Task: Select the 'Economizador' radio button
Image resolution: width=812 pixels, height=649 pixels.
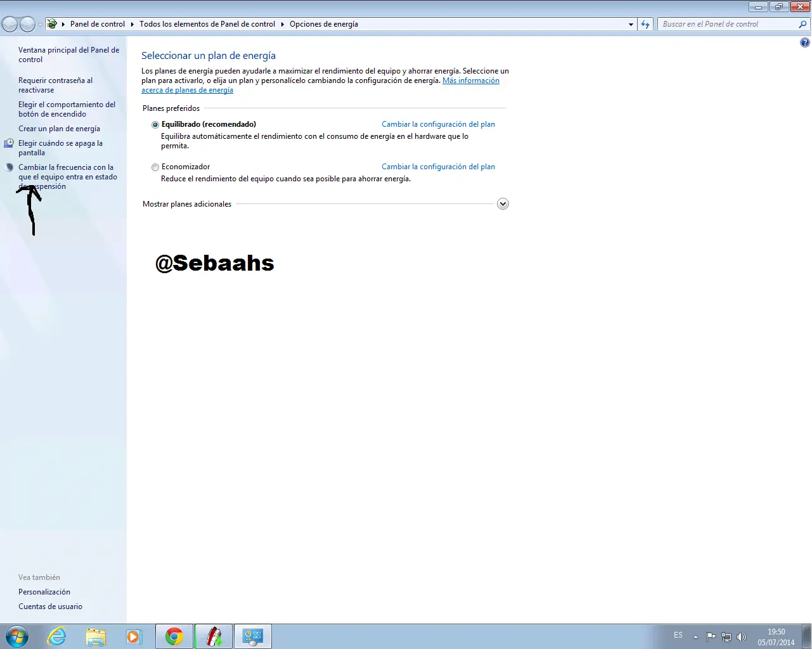Action: (155, 167)
